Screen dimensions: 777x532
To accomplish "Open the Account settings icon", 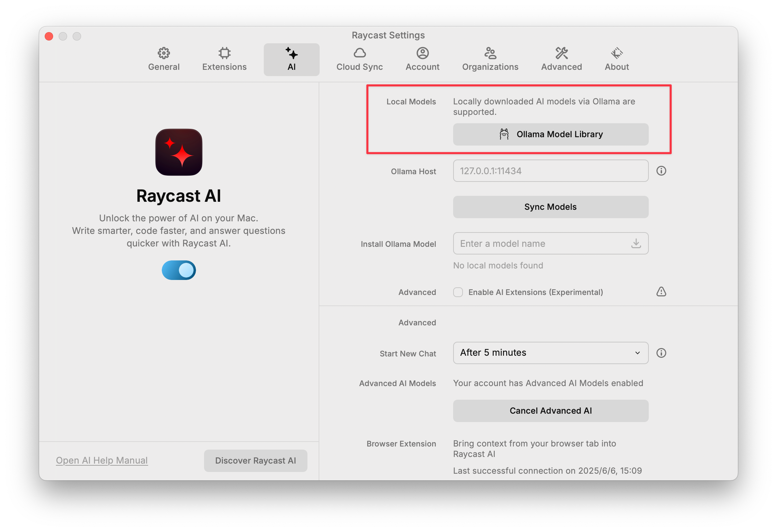I will (422, 53).
